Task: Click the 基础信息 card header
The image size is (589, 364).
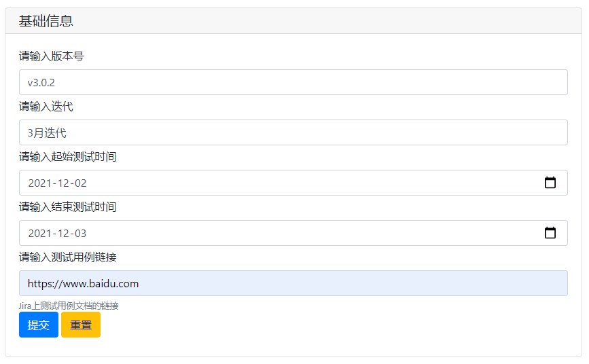Action: 46,21
